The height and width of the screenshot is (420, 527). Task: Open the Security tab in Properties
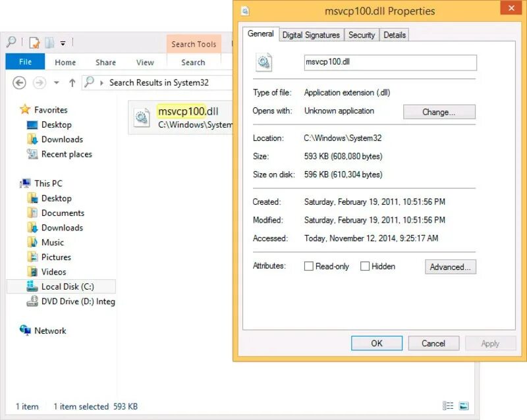[362, 36]
